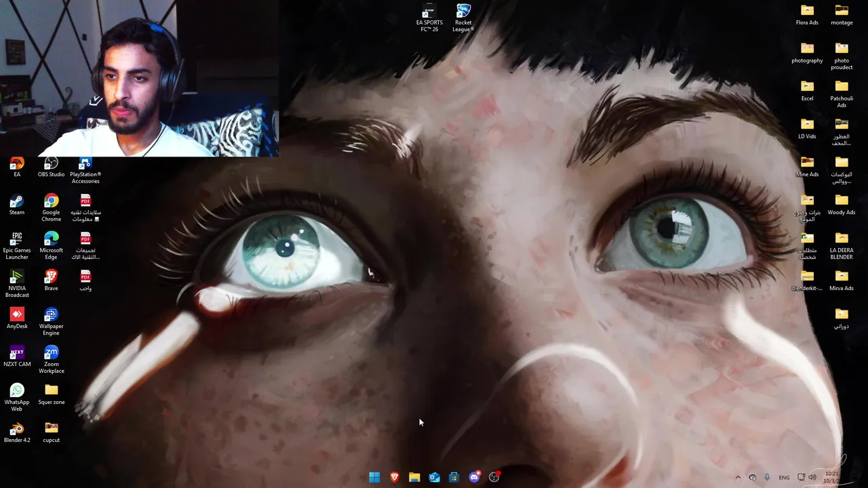Open AnyDesk desktop icon
Image resolution: width=868 pixels, height=488 pixels.
17,319
